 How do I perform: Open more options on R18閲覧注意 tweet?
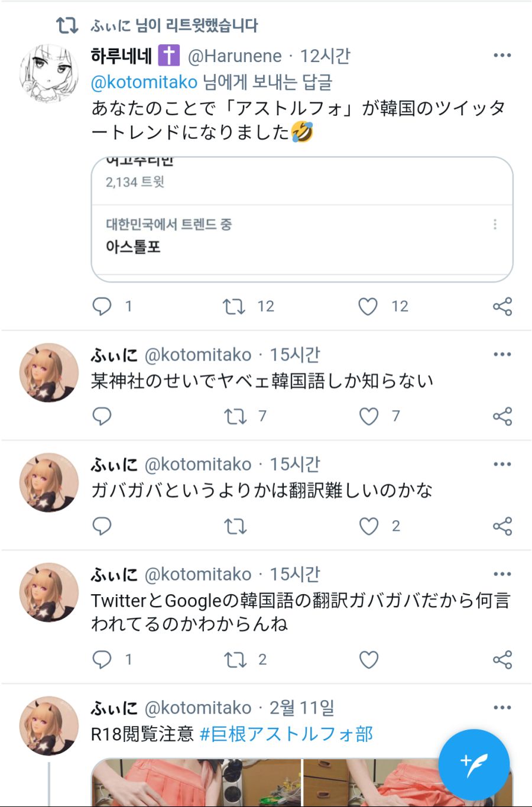502,708
